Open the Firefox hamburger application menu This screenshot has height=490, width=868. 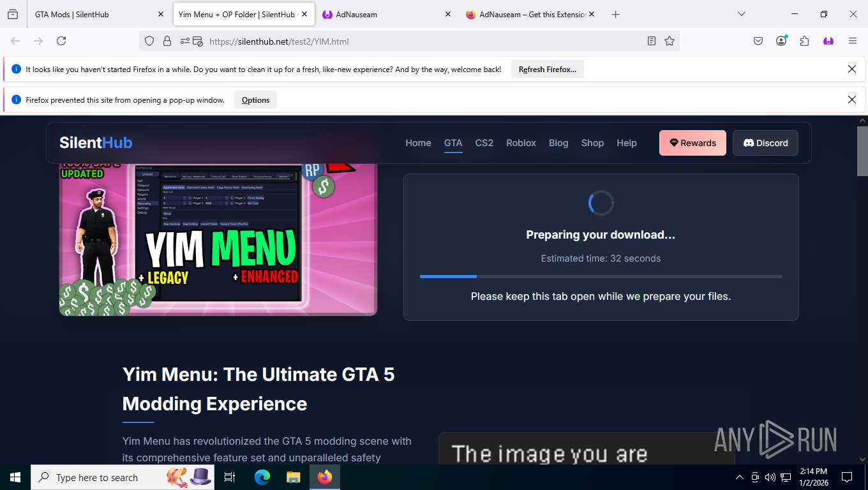click(852, 41)
